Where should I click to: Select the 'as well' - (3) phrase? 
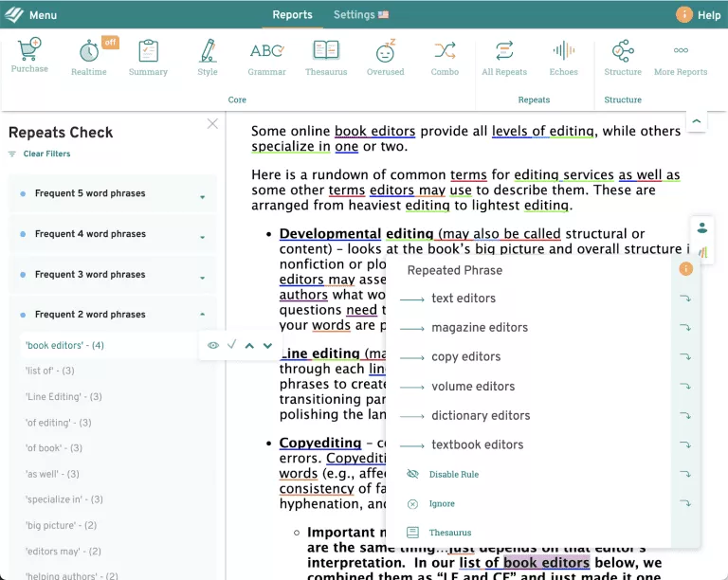click(x=52, y=474)
